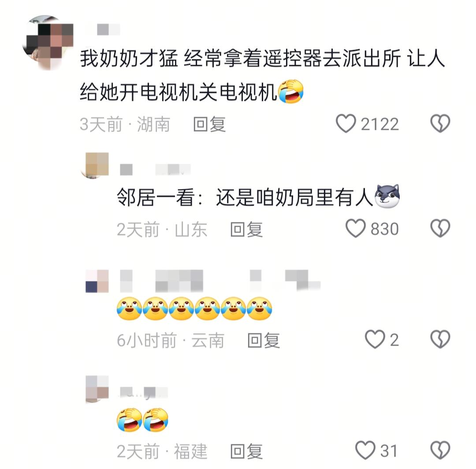Image resolution: width=476 pixels, height=469 pixels.
Task: Tap broken heart on Yunnan reply
Action: pos(440,339)
